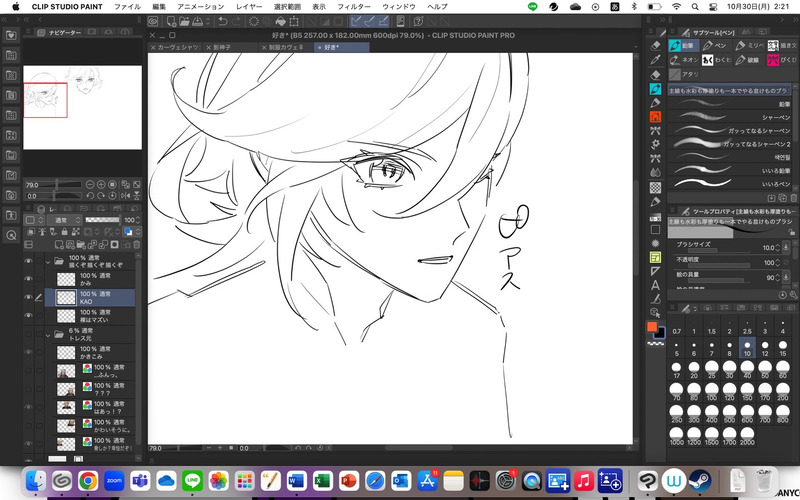Select the ネオン sub tool group

(x=684, y=60)
